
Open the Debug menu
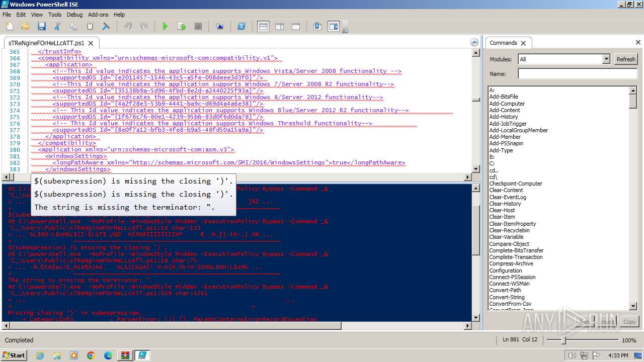click(x=74, y=15)
